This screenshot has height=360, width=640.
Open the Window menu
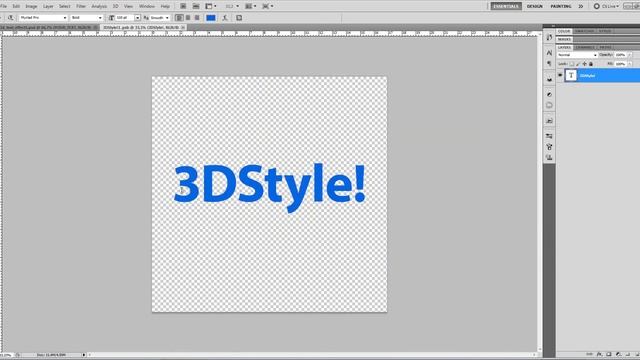coord(147,6)
